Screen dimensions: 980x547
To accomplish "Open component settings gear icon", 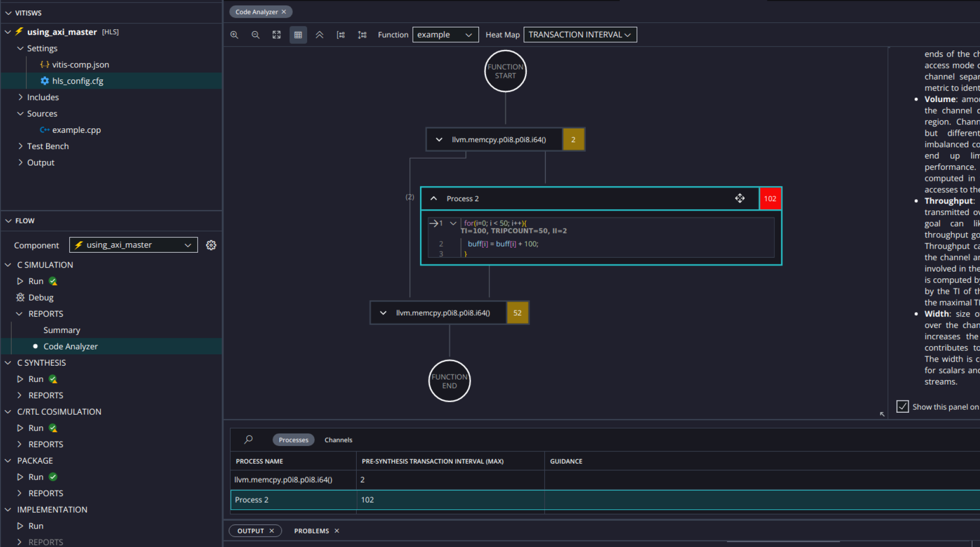I will 211,245.
